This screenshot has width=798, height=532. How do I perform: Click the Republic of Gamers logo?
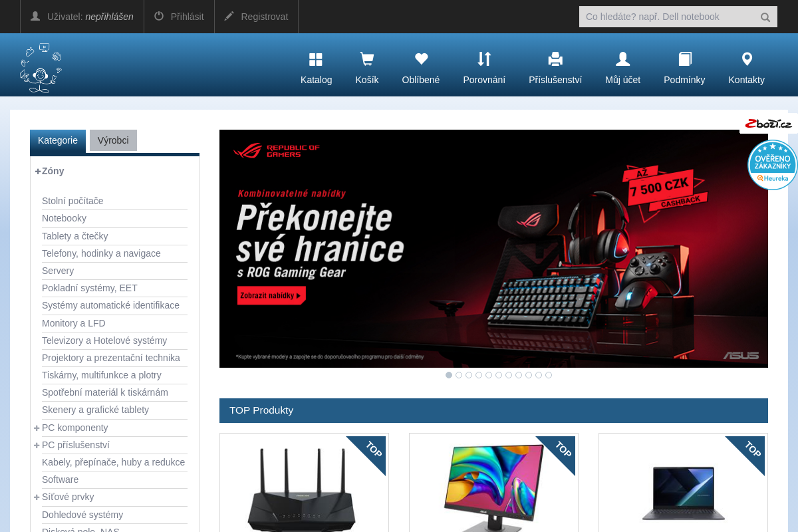click(276, 151)
